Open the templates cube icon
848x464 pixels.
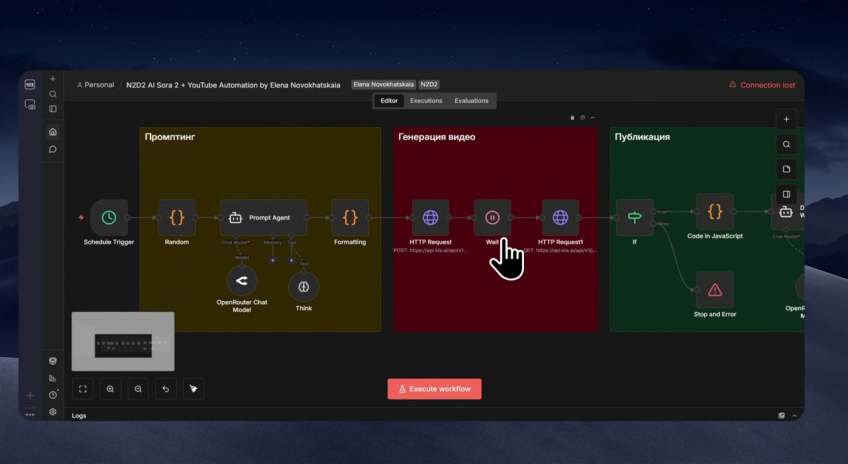pos(52,361)
